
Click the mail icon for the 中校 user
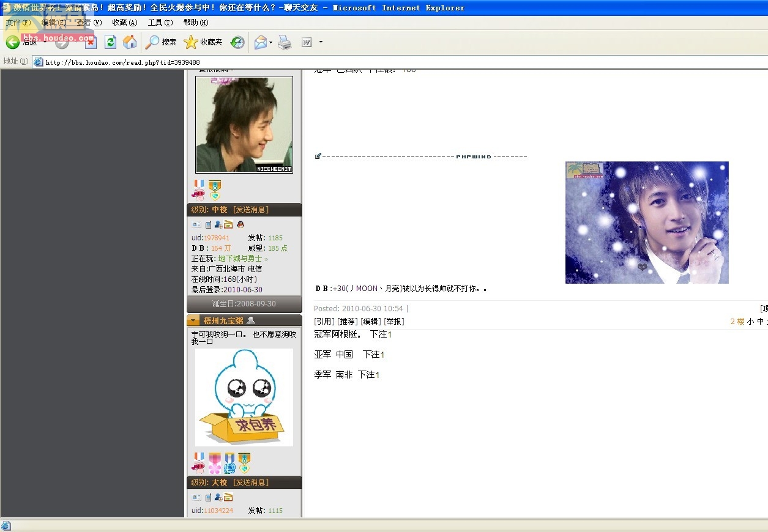[228, 224]
